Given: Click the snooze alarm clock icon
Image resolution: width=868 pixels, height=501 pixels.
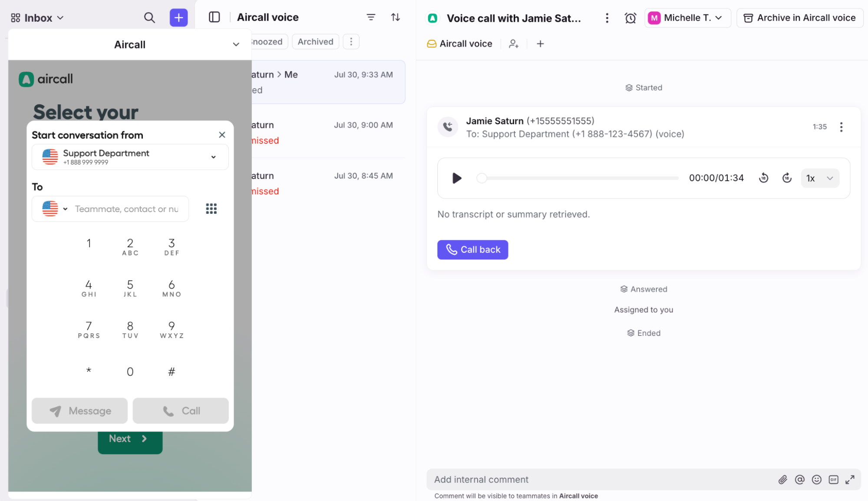Looking at the screenshot, I should 630,18.
